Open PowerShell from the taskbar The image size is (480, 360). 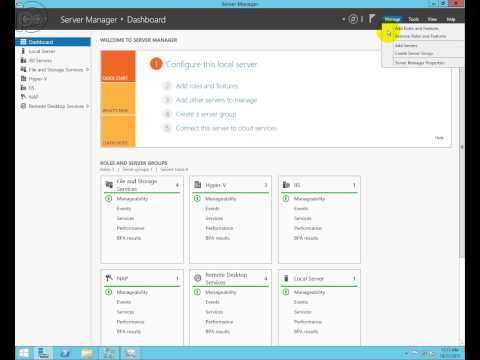pyautogui.click(x=65, y=353)
